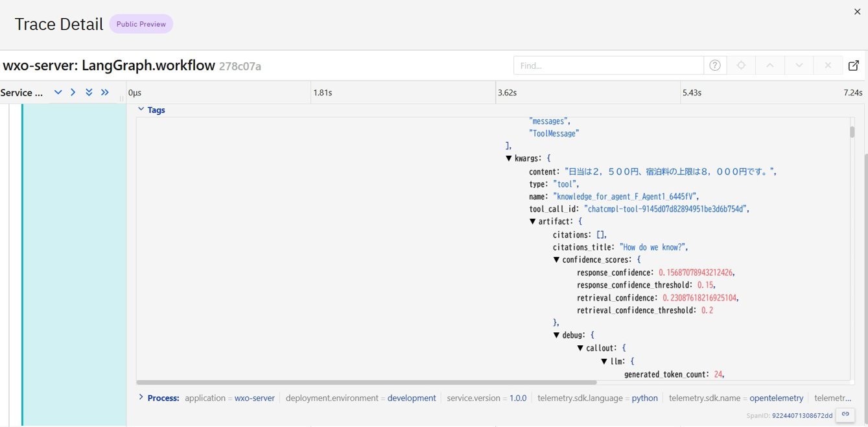Collapse the callout JSON node
The width and height of the screenshot is (868, 427).
pos(580,348)
